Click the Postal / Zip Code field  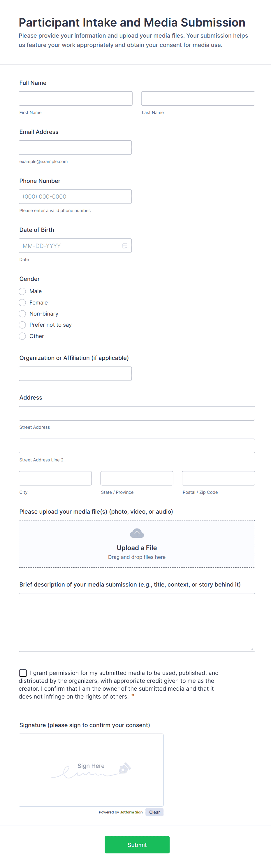[218, 478]
